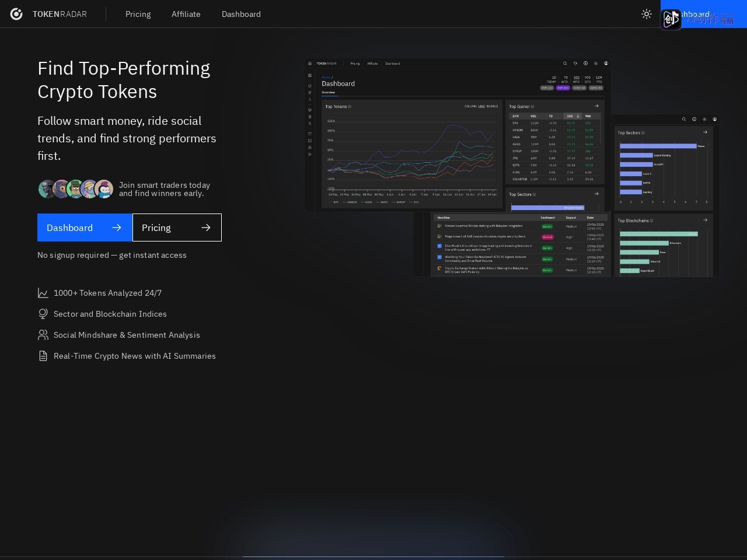Screen dimensions: 747x560
Task: Click "1000+ Tokens Analyzed 24/7" text
Action: point(107,293)
